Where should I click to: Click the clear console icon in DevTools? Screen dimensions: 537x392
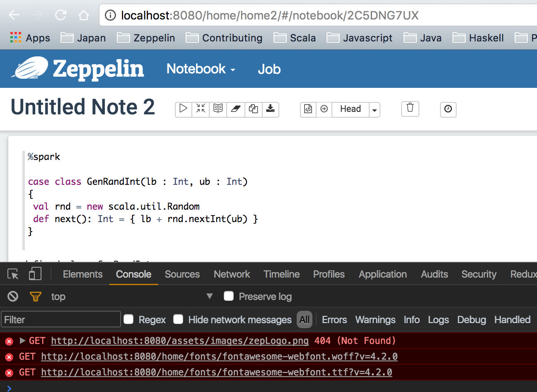pyautogui.click(x=13, y=296)
